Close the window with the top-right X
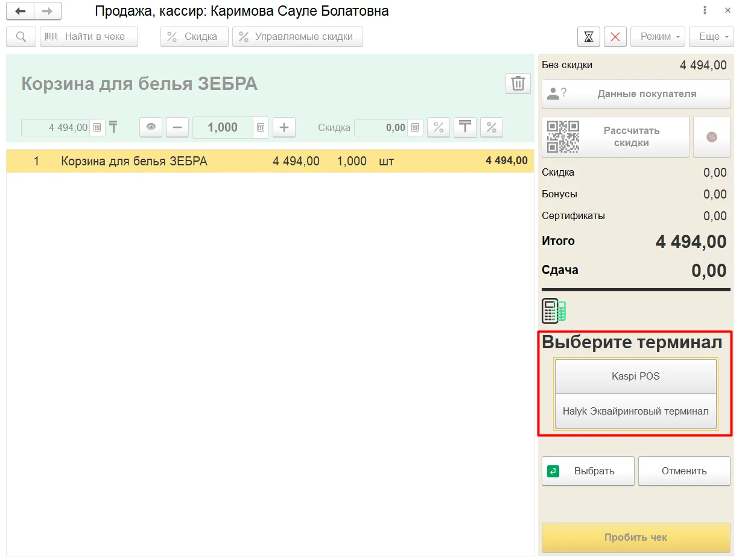The height and width of the screenshot is (560, 745). [728, 11]
